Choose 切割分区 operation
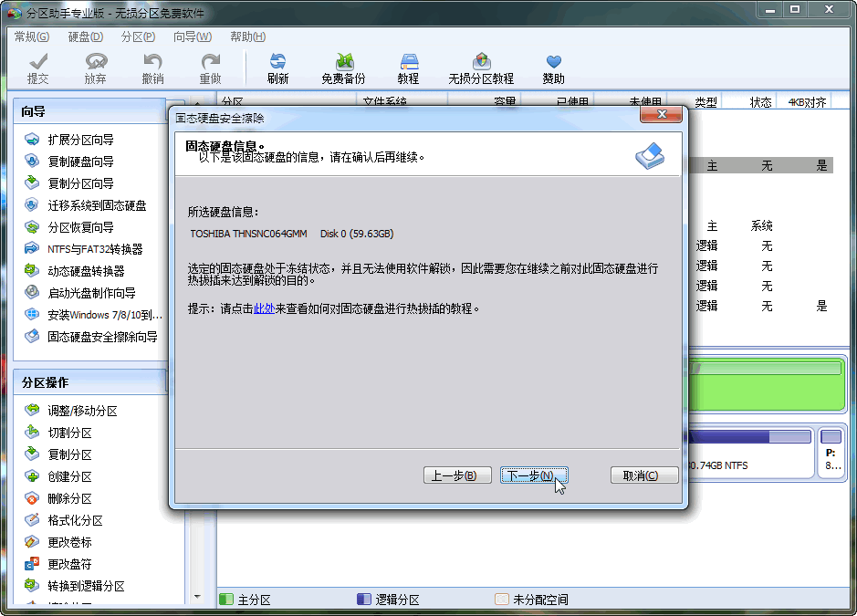 pyautogui.click(x=59, y=433)
